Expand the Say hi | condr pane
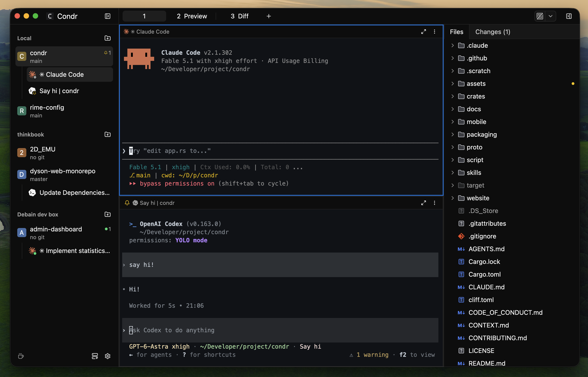Image resolution: width=588 pixels, height=377 pixels. coord(424,203)
